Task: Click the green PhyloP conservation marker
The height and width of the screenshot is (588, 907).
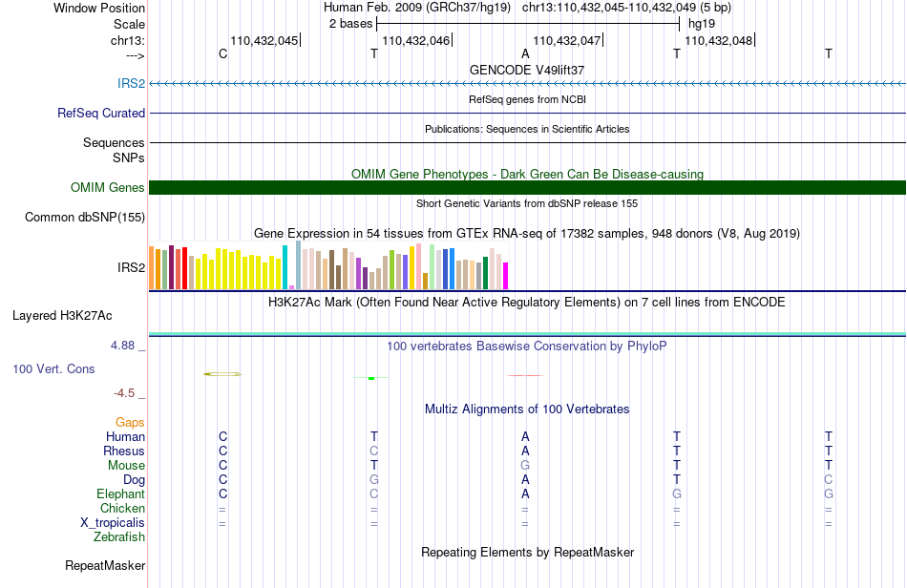Action: (x=371, y=378)
